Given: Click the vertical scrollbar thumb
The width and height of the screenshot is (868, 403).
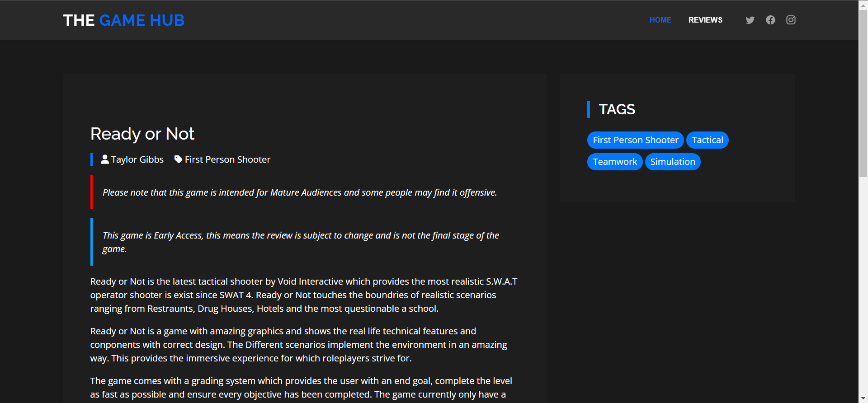Looking at the screenshot, I should pos(863,90).
